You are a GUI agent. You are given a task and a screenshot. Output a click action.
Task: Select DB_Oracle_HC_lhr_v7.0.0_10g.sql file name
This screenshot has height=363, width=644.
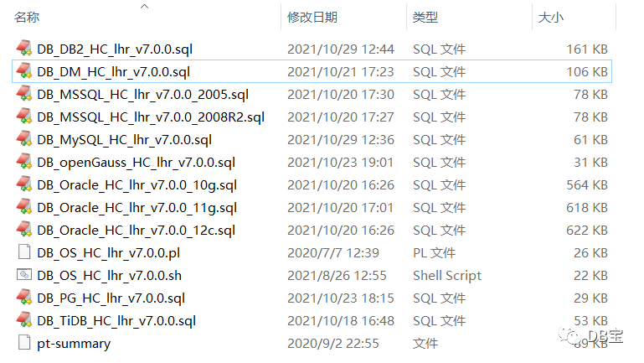tap(137, 185)
